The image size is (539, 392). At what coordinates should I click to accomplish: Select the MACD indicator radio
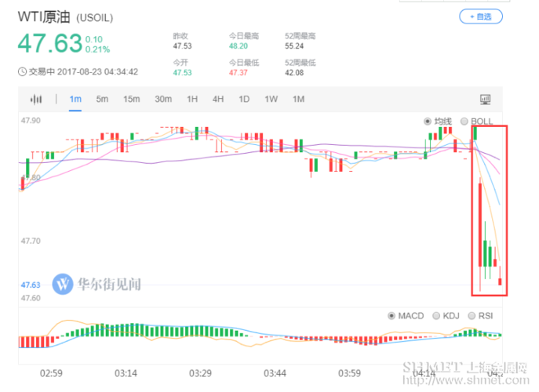[392, 316]
